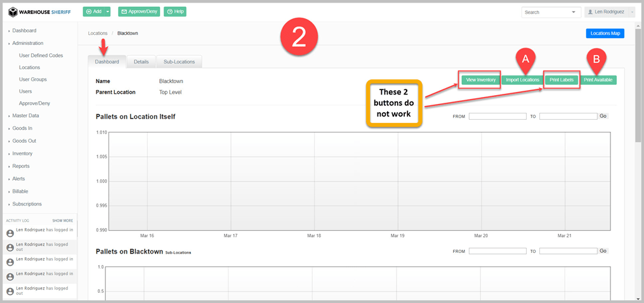This screenshot has height=303, width=644.
Task: Click the Locations Map button
Action: point(604,33)
